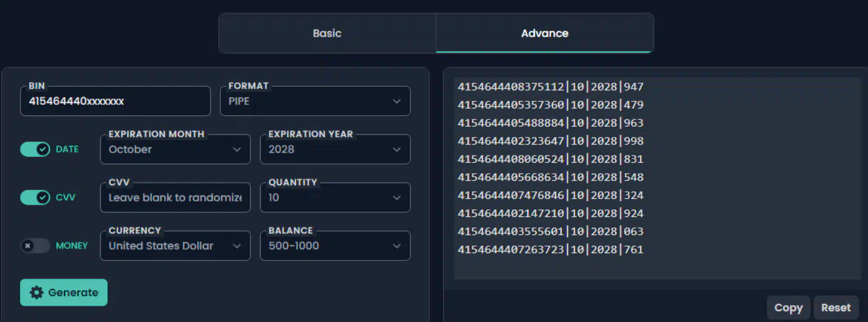
Task: Click the chevron arrow in FORMAT field
Action: tap(396, 101)
